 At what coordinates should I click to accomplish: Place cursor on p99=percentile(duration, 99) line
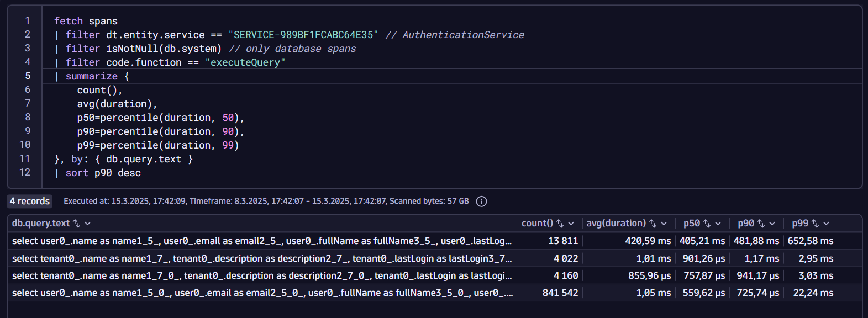click(158, 145)
